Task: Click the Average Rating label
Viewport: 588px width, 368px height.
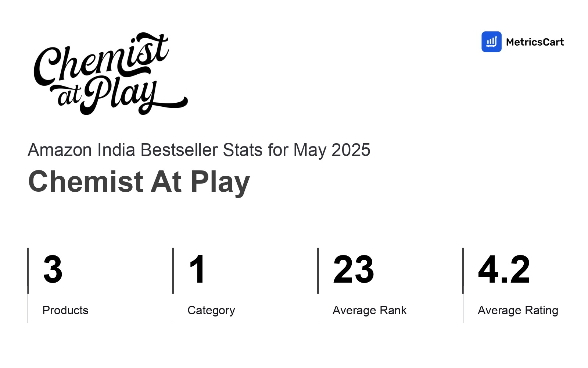Action: (x=518, y=311)
